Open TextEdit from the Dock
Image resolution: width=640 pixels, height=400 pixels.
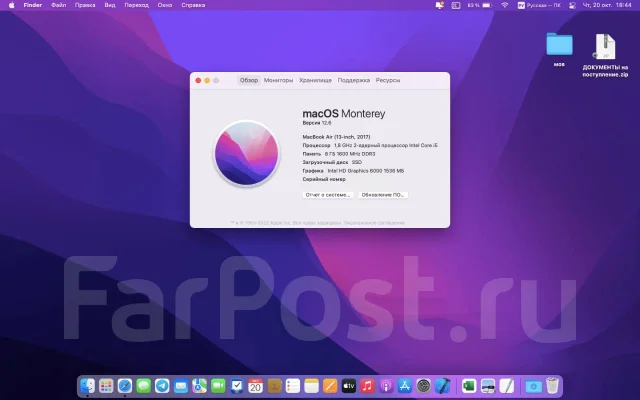507,386
